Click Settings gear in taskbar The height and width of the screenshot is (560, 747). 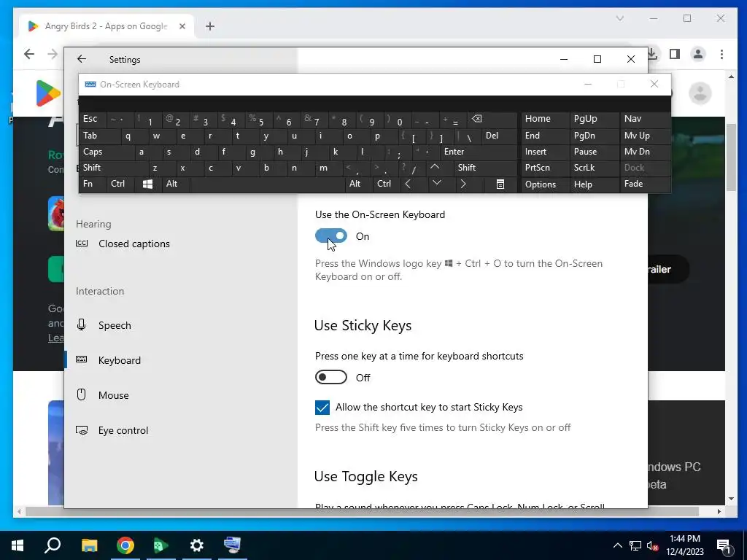[197, 545]
